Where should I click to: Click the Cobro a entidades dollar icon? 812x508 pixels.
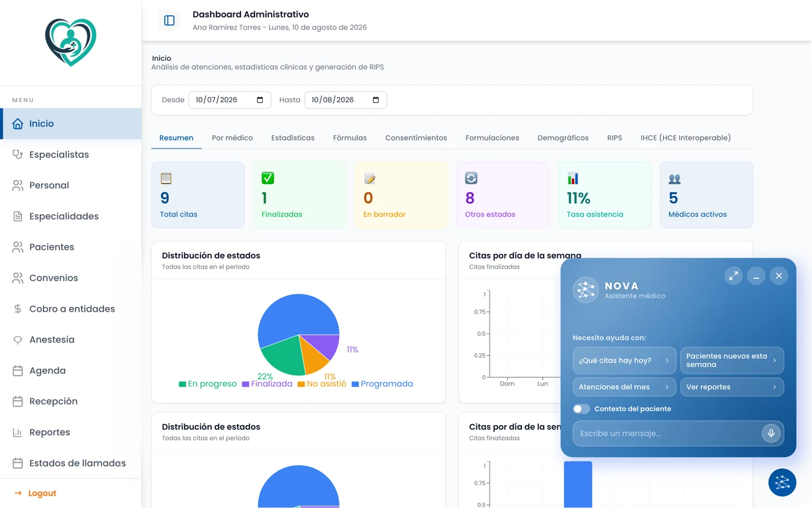point(18,309)
